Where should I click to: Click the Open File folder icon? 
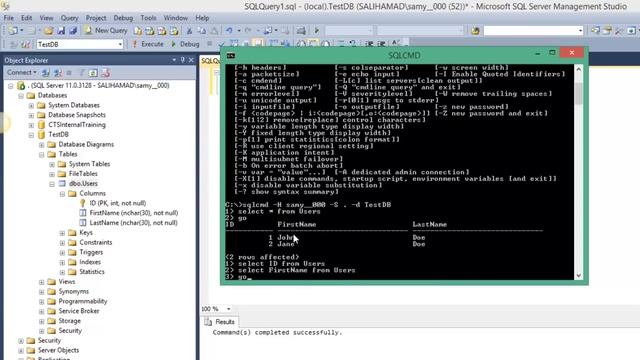pyautogui.click(x=49, y=31)
